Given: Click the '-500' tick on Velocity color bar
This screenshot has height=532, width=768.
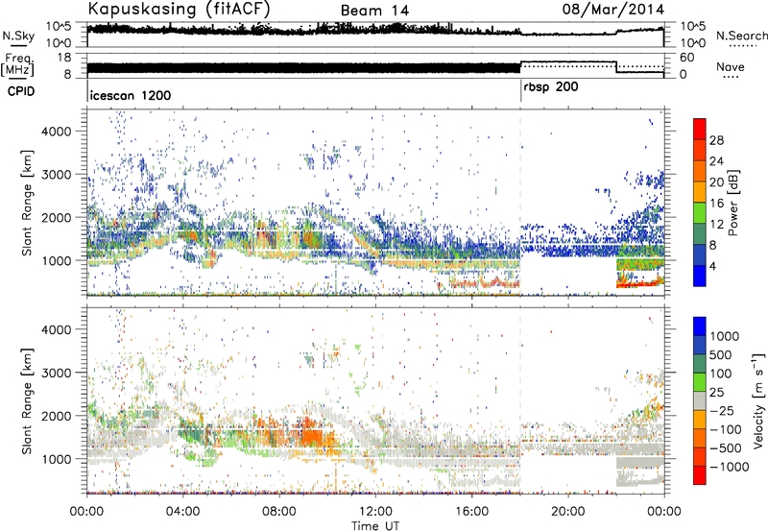Looking at the screenshot, I should tap(725, 448).
